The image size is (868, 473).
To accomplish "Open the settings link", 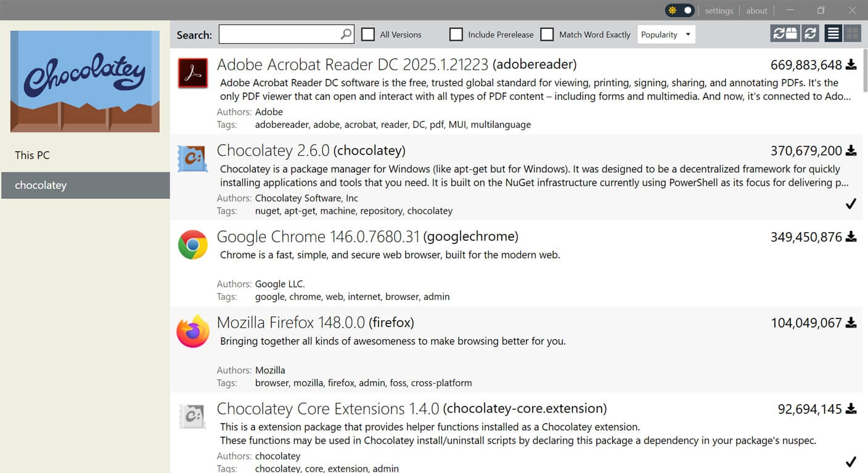I will pyautogui.click(x=719, y=10).
